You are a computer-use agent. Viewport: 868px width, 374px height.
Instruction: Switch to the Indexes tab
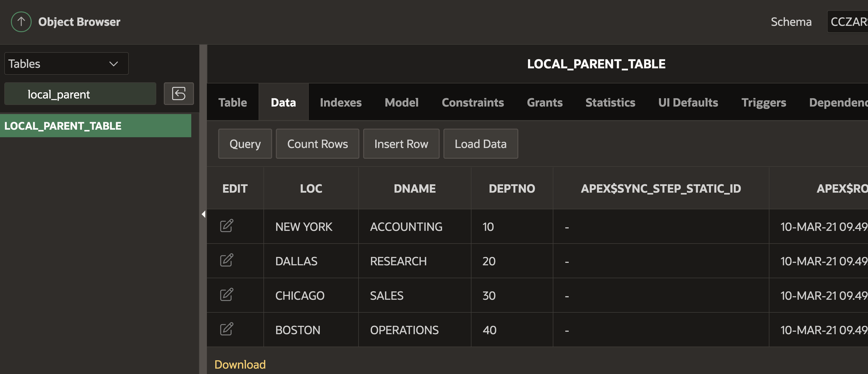pos(341,102)
